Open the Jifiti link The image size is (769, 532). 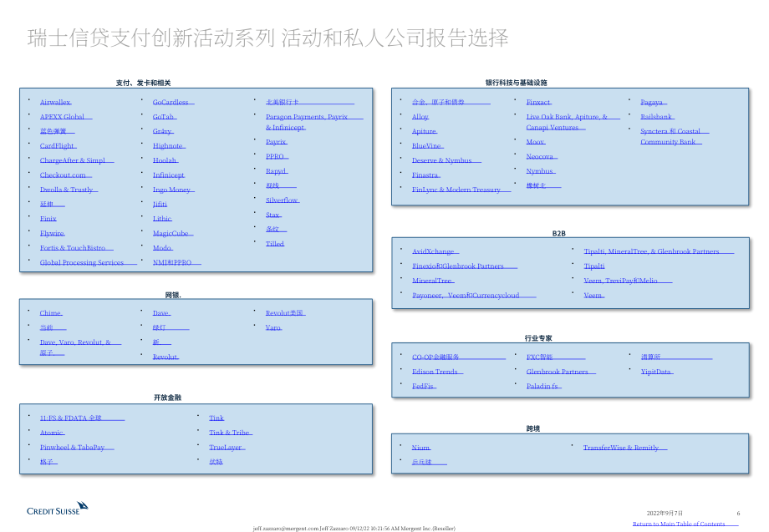click(160, 205)
